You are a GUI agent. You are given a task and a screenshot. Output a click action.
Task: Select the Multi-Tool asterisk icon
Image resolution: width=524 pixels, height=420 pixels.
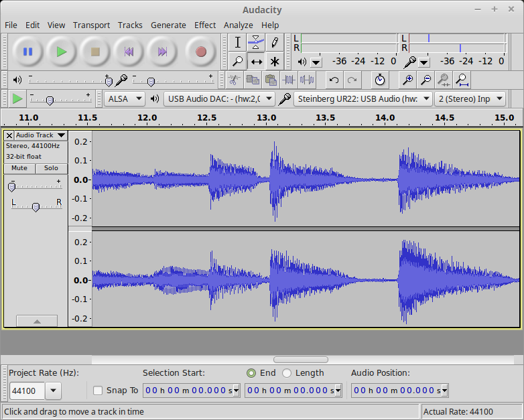pyautogui.click(x=275, y=62)
